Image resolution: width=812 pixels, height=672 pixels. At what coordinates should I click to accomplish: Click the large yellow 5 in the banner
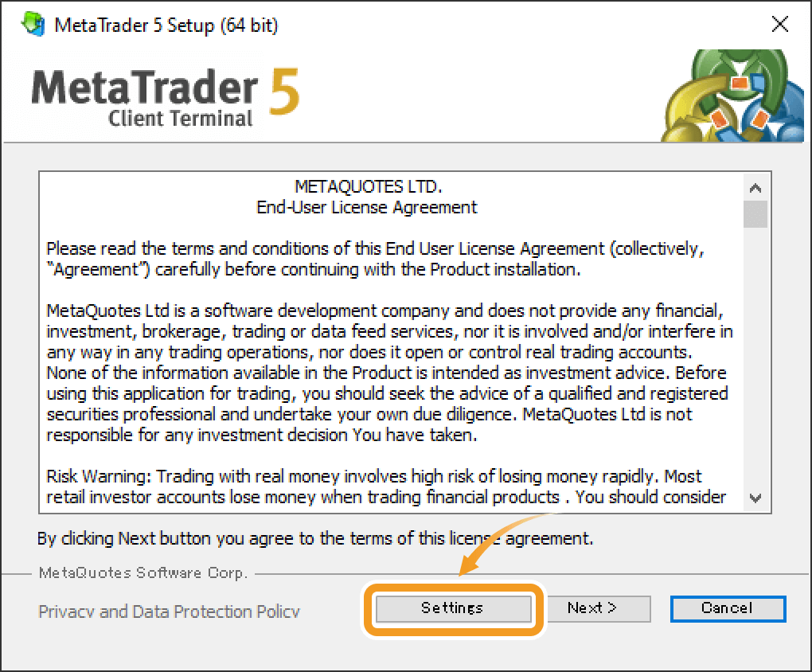tap(284, 91)
